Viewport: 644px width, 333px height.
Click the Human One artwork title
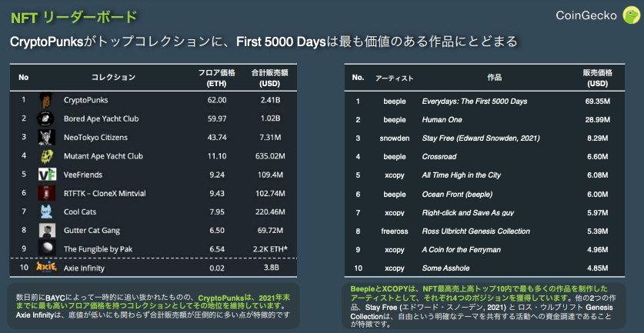(x=442, y=120)
